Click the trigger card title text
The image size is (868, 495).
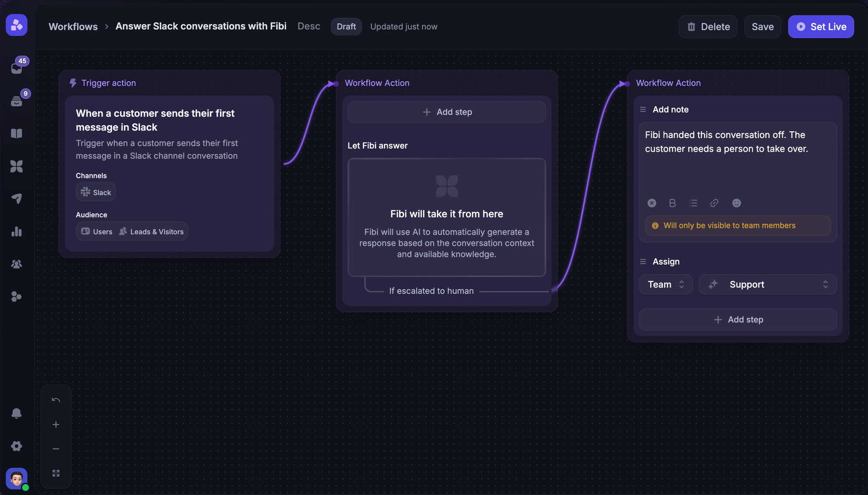pyautogui.click(x=155, y=120)
